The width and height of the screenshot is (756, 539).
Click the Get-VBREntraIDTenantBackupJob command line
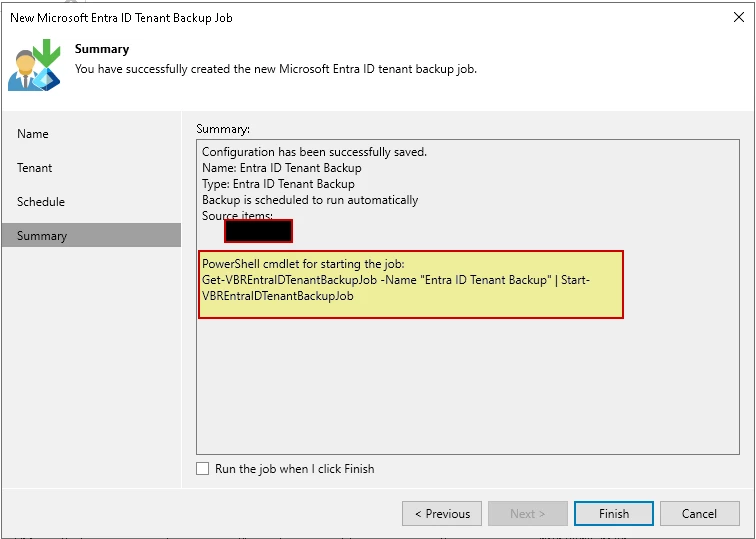click(x=396, y=280)
